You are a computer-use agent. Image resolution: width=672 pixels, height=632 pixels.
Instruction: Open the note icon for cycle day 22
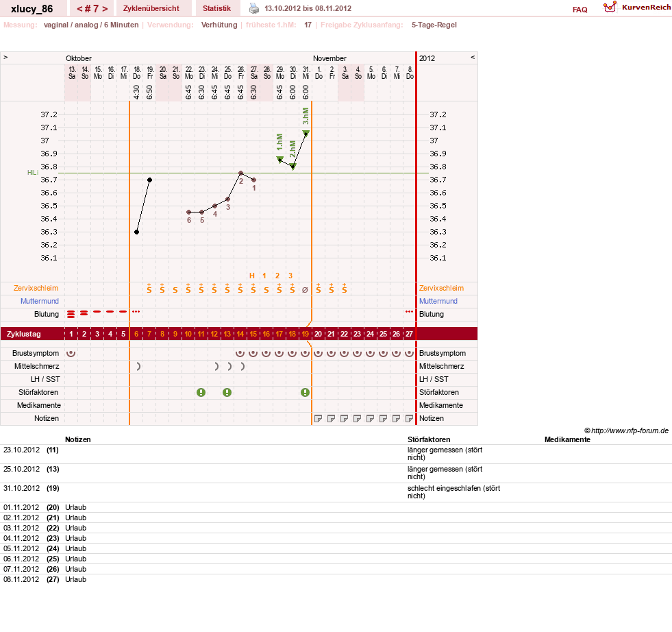click(344, 418)
